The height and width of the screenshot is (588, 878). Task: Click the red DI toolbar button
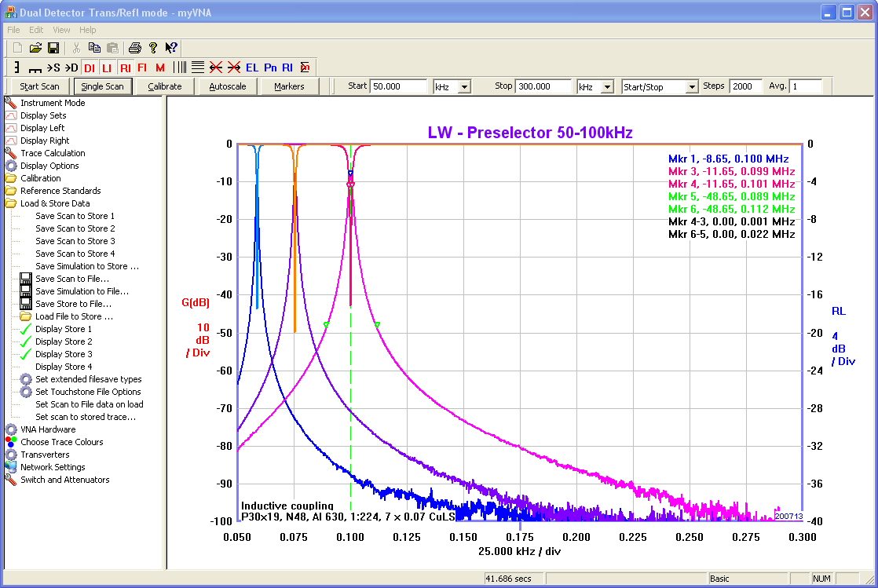90,68
